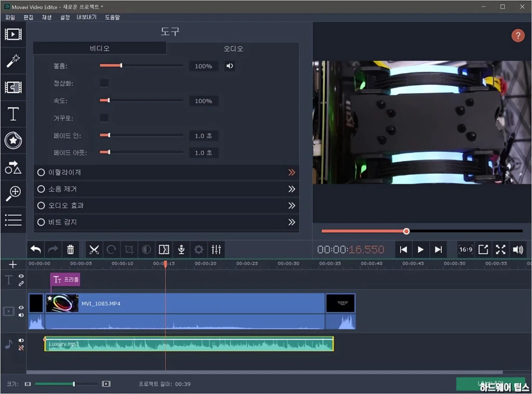Open help with question mark button
Image resolution: width=532 pixels, height=394 pixels.
[x=518, y=36]
